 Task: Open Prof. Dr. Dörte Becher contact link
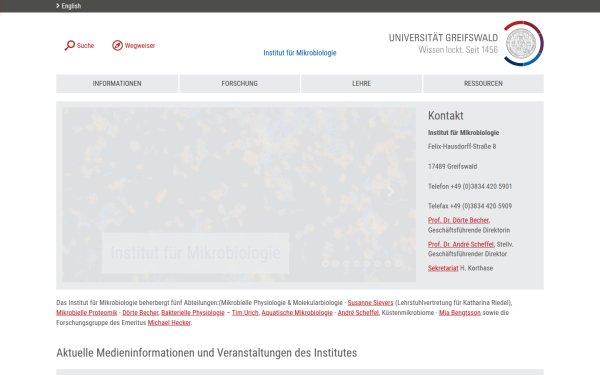coord(458,220)
